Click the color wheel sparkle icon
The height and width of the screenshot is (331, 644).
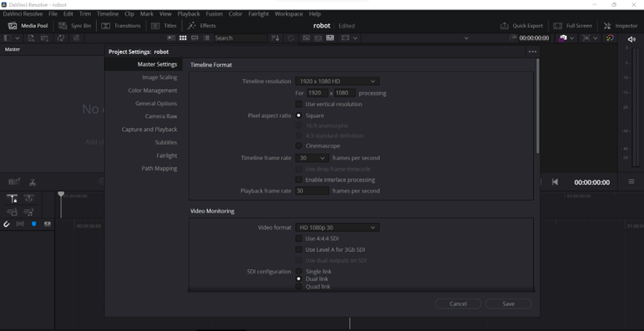click(610, 38)
